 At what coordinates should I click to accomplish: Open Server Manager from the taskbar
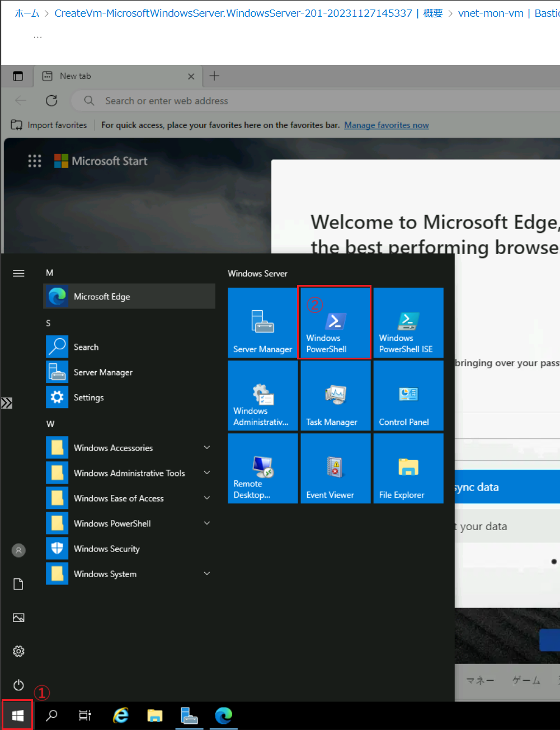[189, 715]
